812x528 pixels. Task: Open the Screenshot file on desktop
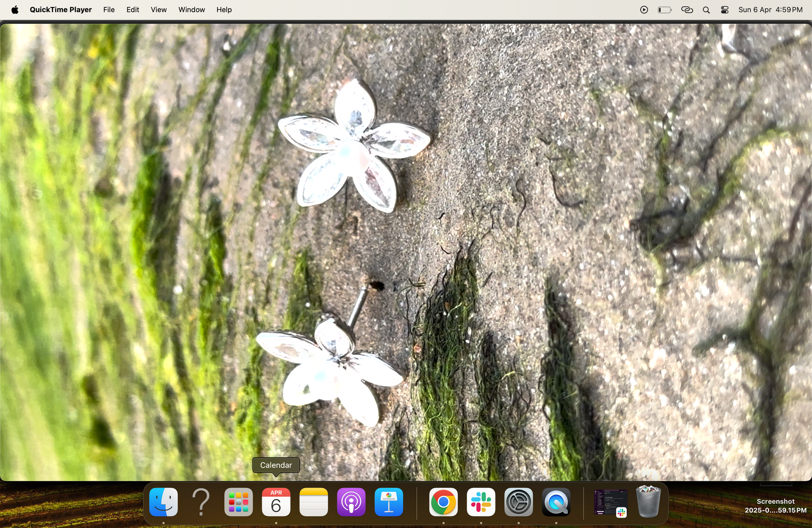coord(775,500)
